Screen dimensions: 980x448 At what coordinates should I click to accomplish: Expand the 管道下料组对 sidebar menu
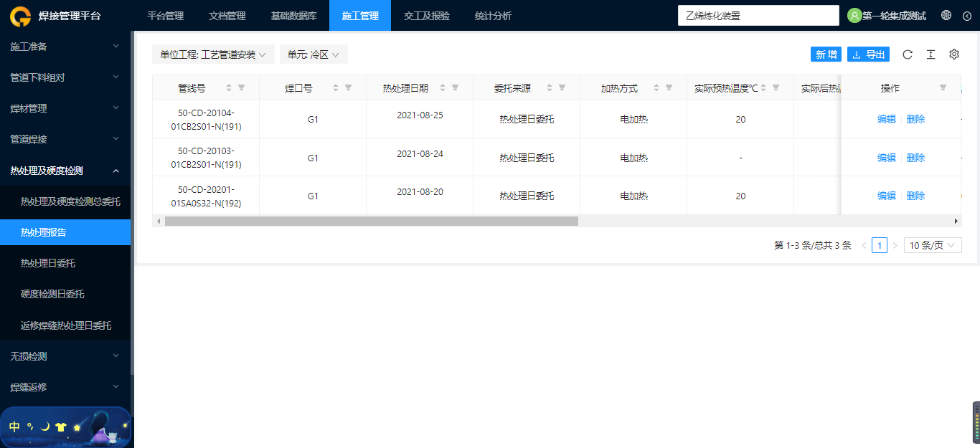point(65,77)
